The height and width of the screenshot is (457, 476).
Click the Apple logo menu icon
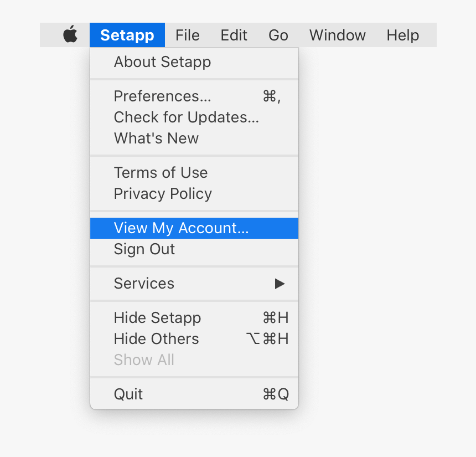click(70, 35)
